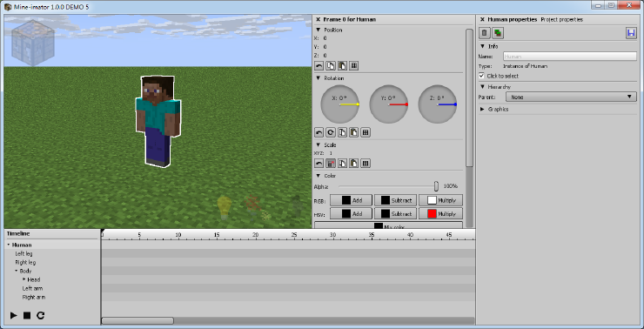This screenshot has height=329, width=644.
Task: Open the Parent dropdown set to None
Action: coord(571,97)
